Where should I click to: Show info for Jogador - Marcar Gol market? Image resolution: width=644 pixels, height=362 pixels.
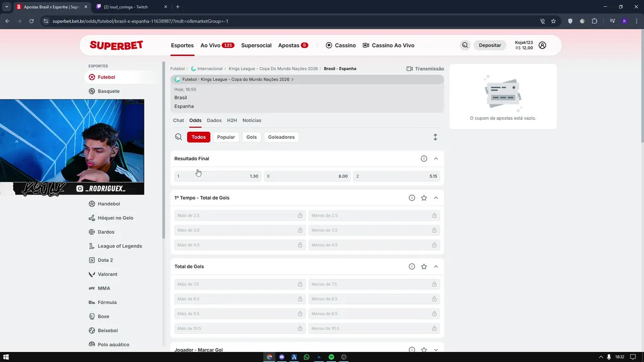pos(412,349)
